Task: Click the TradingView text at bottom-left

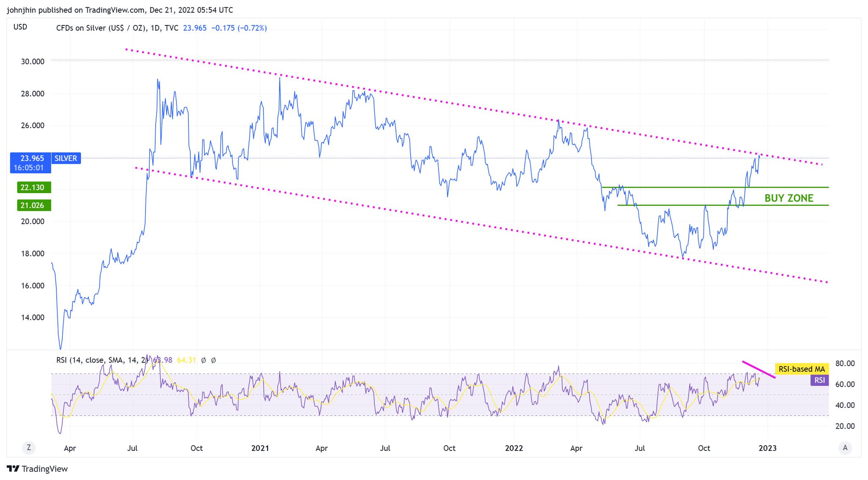Action: tap(45, 469)
